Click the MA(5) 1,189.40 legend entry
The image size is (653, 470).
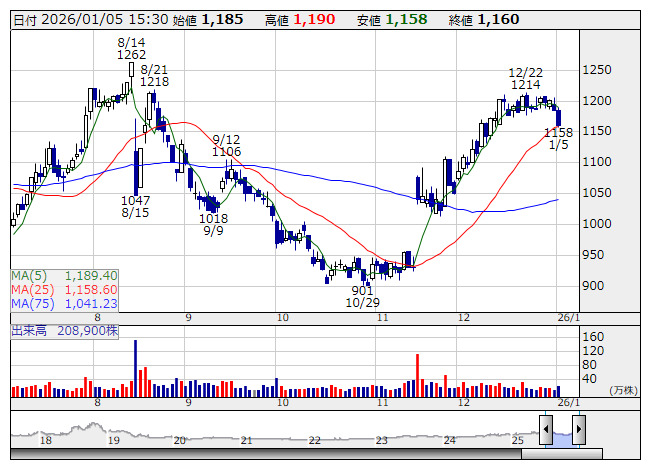point(65,276)
